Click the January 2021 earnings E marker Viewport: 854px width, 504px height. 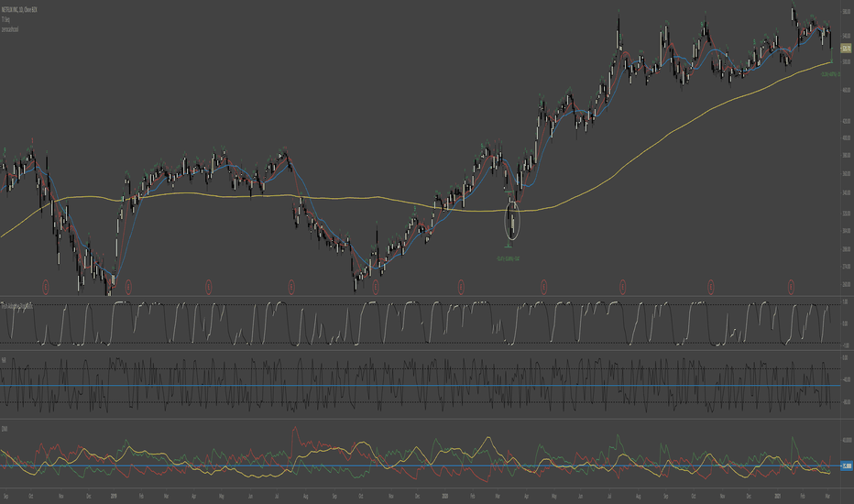(x=791, y=286)
